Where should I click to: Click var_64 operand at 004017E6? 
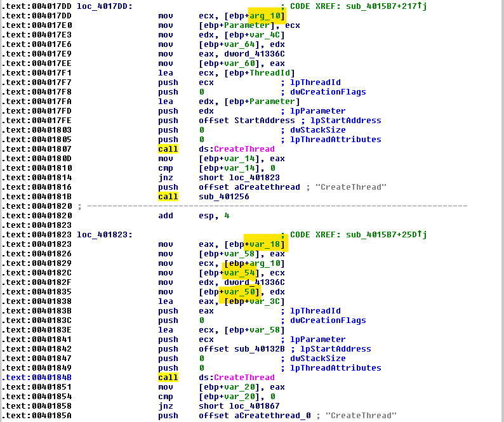(239, 44)
